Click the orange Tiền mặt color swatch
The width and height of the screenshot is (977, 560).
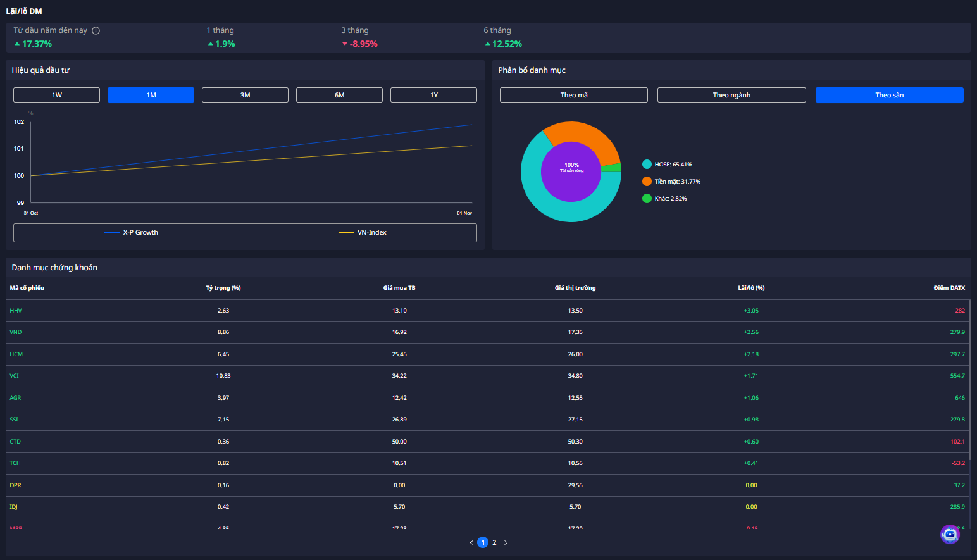[646, 181]
